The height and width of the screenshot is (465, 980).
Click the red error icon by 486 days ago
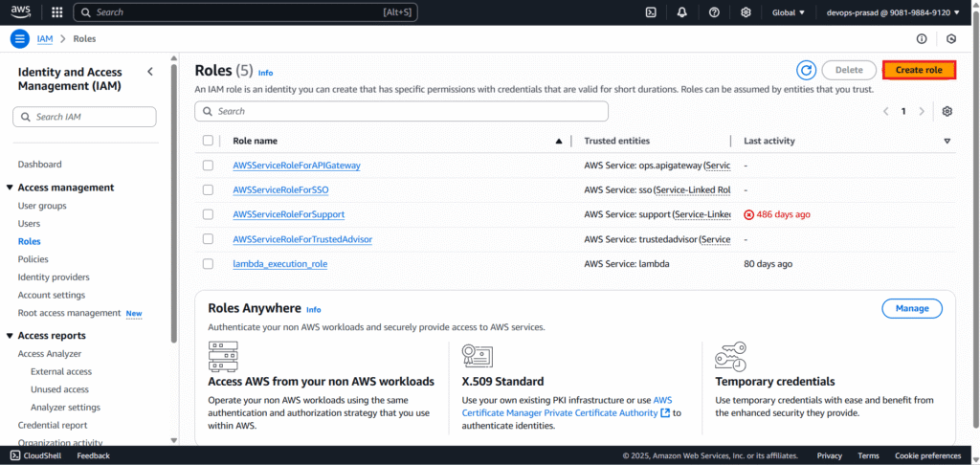(748, 214)
